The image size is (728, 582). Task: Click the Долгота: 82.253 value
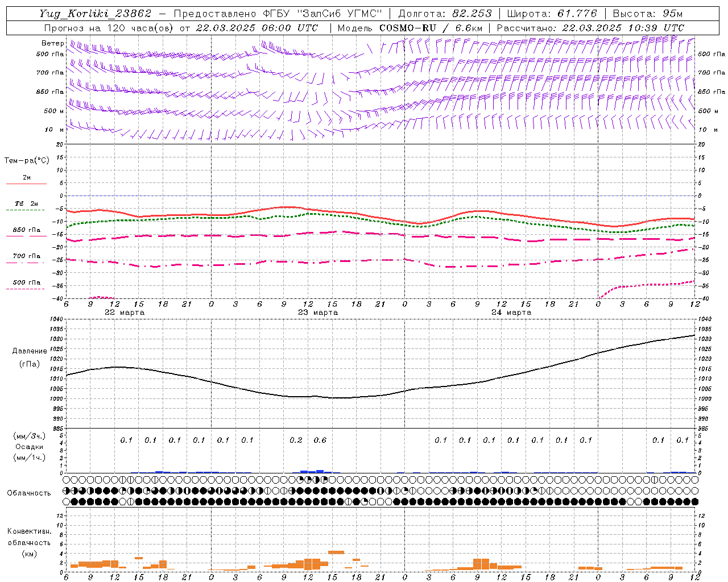tap(445, 14)
